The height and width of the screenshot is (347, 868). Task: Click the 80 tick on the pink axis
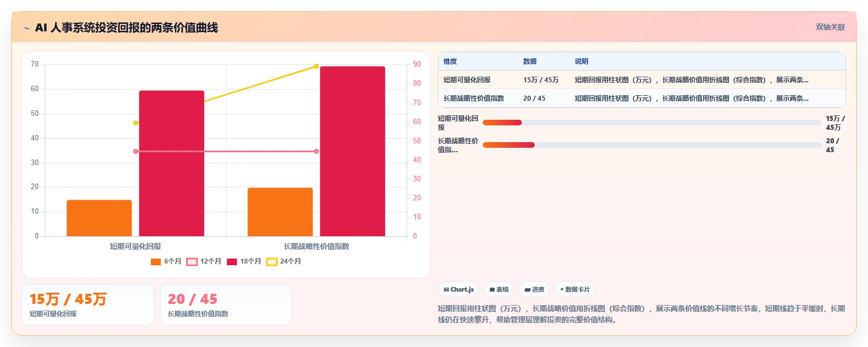[417, 83]
